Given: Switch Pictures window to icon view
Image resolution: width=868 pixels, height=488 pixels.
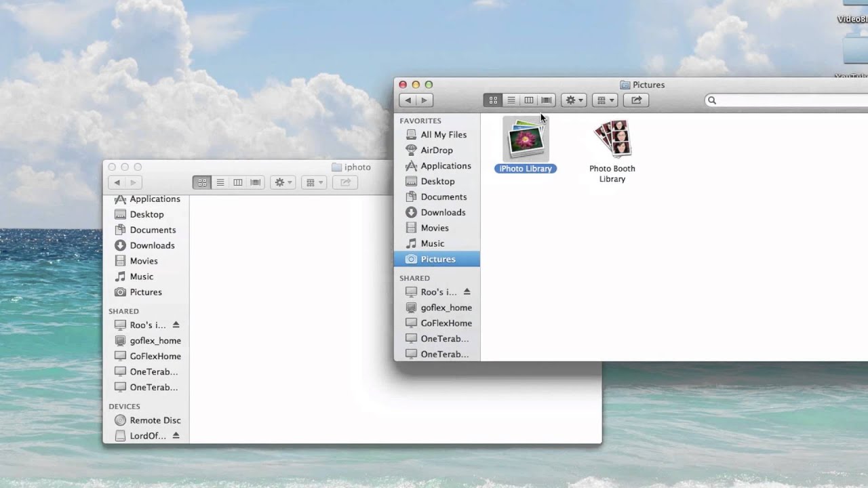Looking at the screenshot, I should point(493,100).
